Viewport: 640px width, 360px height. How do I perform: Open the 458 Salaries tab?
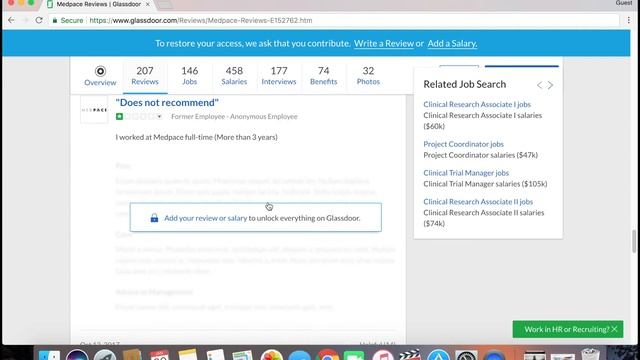tap(234, 76)
